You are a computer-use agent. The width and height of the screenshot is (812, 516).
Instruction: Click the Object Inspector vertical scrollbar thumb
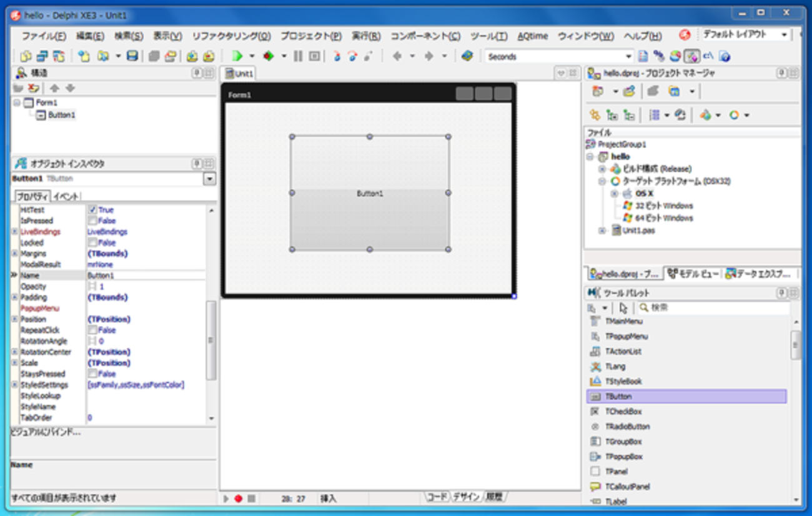coord(211,340)
